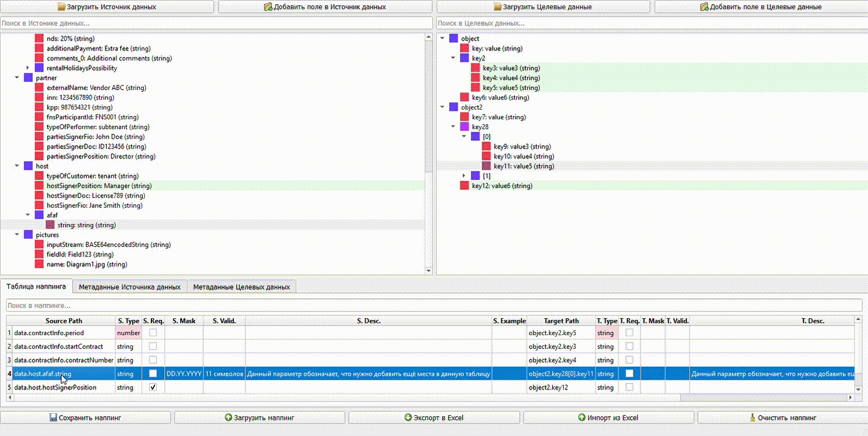The height and width of the screenshot is (436, 868).
Task: Toggle S. Req. checkbox for data.contractInfo.startContract
Action: pos(153,346)
